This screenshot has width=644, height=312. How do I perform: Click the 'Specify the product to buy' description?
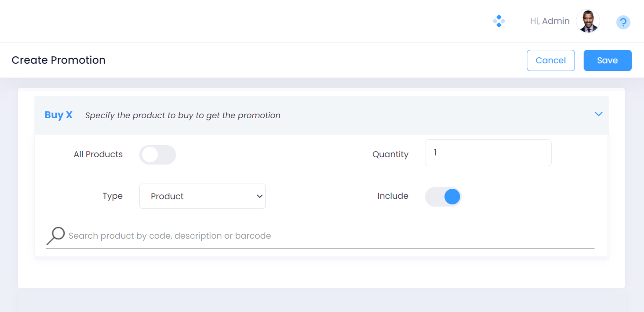pos(183,115)
